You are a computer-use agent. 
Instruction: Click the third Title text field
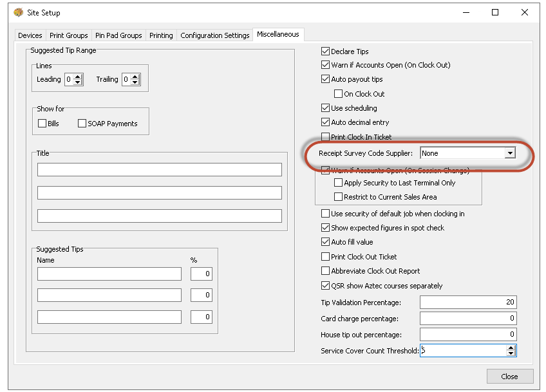click(x=160, y=216)
